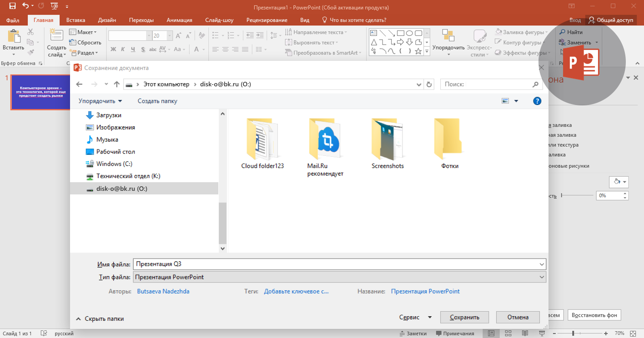Click the Отмена button
Viewport: 644px width, 338px height.
coord(518,317)
